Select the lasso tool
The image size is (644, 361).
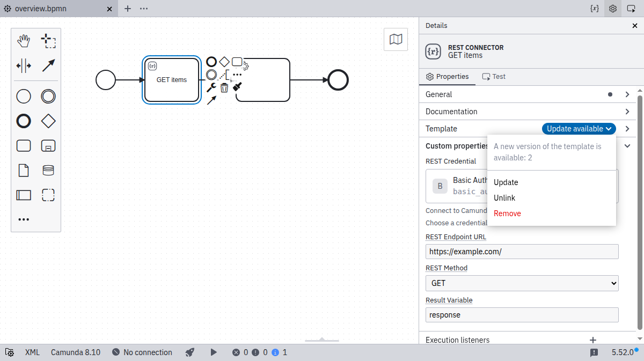[x=48, y=41]
